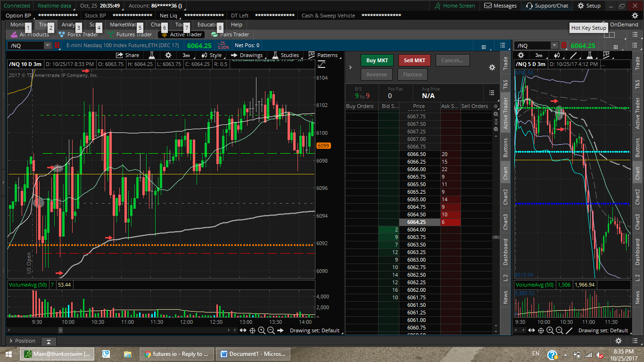Click the Sell MKT button
This screenshot has width=644, height=362.
(x=414, y=60)
